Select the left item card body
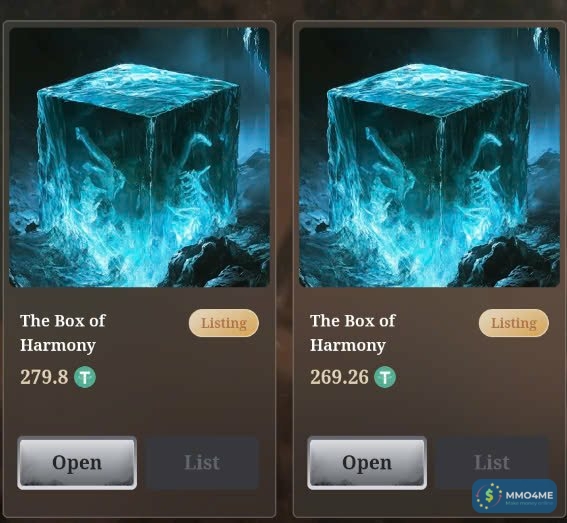The width and height of the screenshot is (567, 523). click(x=140, y=269)
